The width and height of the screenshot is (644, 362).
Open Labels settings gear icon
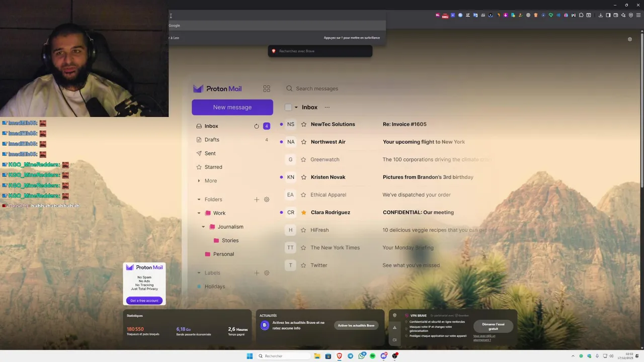click(267, 273)
